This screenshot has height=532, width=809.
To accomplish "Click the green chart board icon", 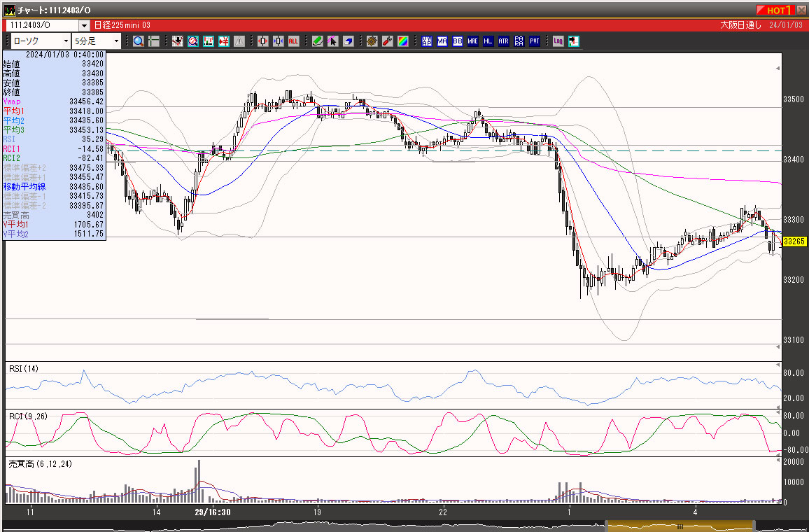I will point(209,41).
